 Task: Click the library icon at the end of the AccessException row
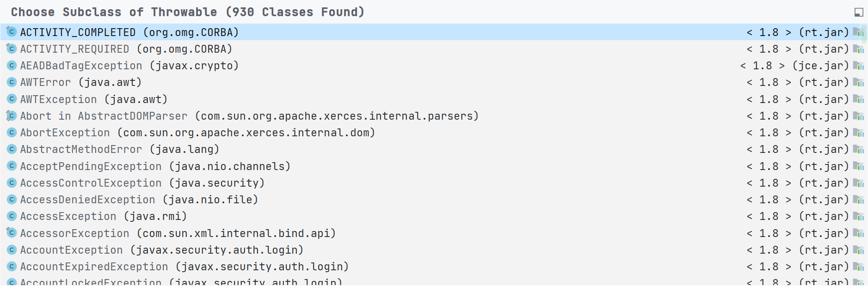(859, 216)
